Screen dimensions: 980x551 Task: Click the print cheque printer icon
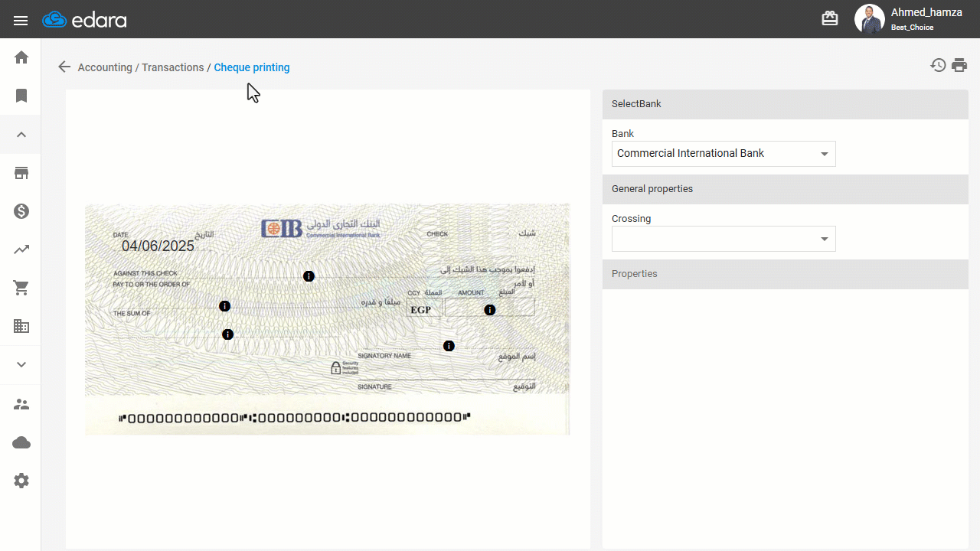tap(959, 65)
